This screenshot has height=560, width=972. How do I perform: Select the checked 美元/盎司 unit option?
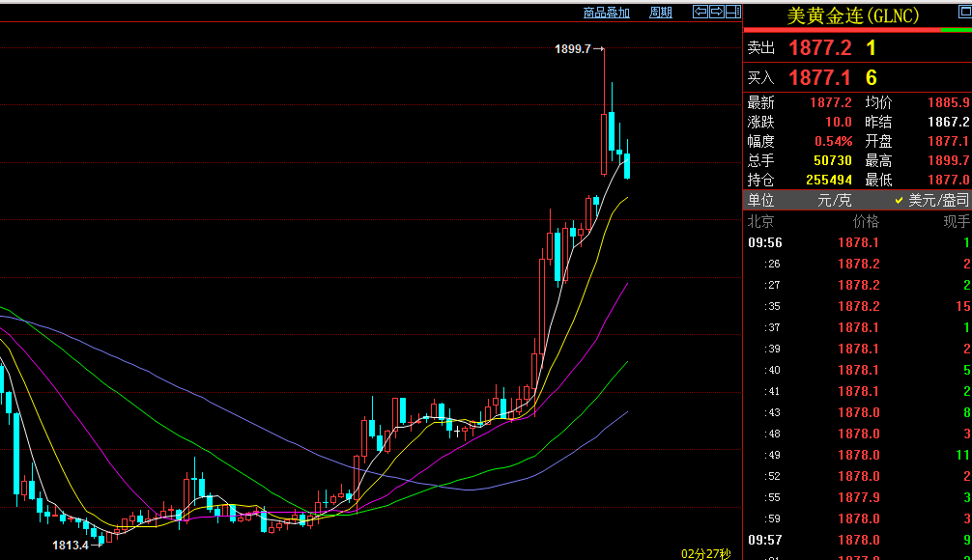tap(930, 201)
